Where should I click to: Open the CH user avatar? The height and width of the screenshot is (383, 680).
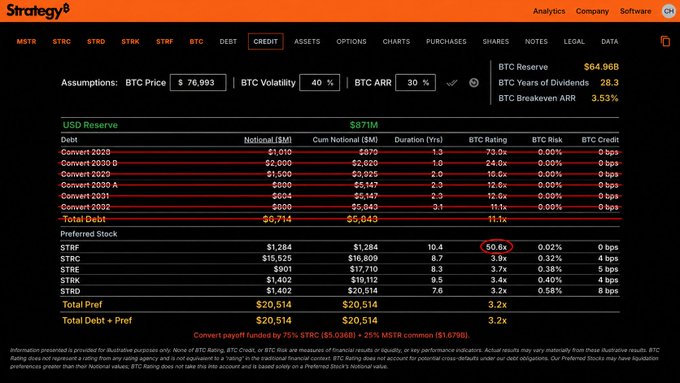coord(669,11)
